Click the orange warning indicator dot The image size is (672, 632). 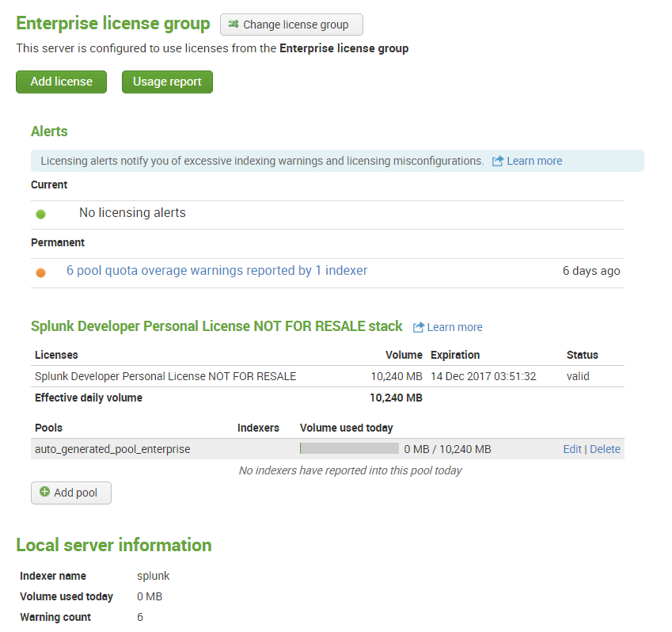40,272
